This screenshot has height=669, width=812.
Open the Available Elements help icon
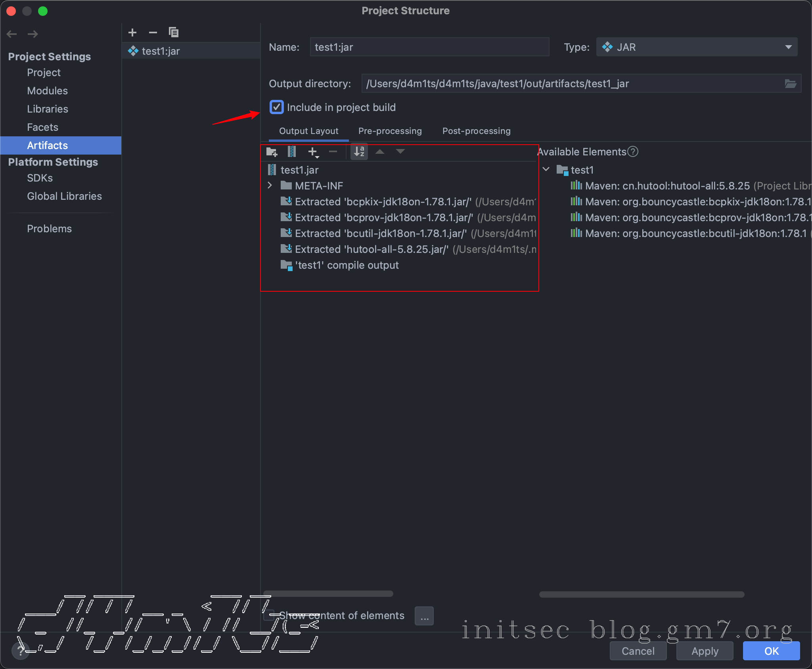pyautogui.click(x=633, y=152)
